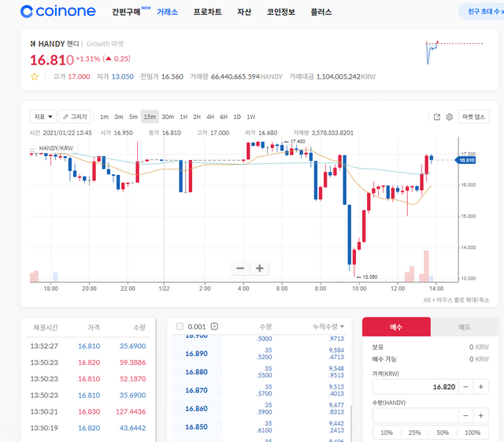Open the 자산 assets menu
The height and width of the screenshot is (442, 504).
[x=244, y=12]
